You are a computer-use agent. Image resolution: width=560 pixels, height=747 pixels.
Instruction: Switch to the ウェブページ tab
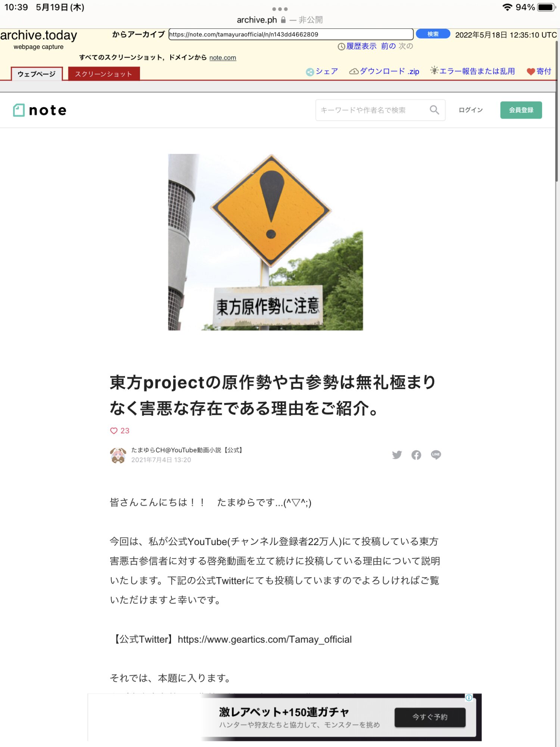[37, 74]
